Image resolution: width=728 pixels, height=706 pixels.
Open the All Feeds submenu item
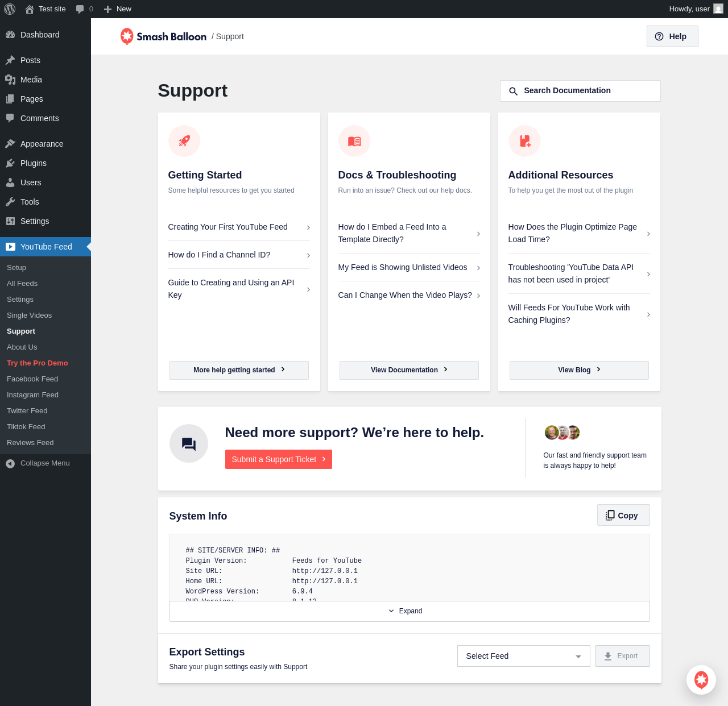pyautogui.click(x=22, y=284)
